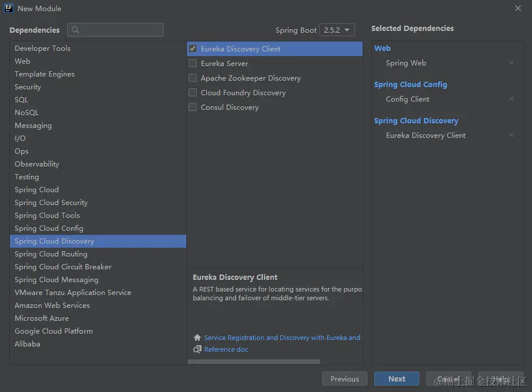Select Spring Cloud Discovery category
This screenshot has width=532, height=392.
[x=98, y=241]
